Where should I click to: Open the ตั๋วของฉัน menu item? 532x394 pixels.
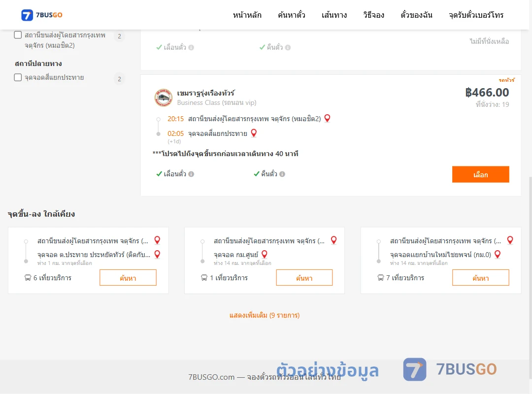pyautogui.click(x=416, y=15)
